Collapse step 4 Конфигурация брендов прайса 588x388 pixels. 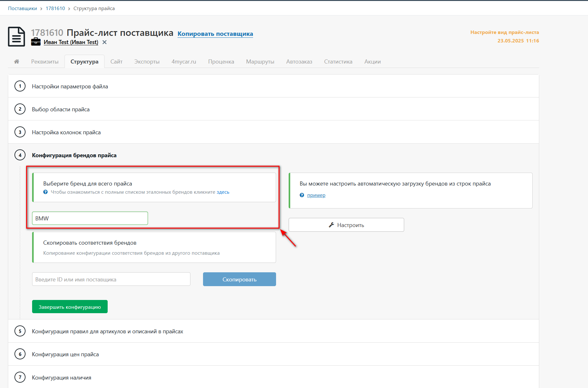click(x=273, y=155)
